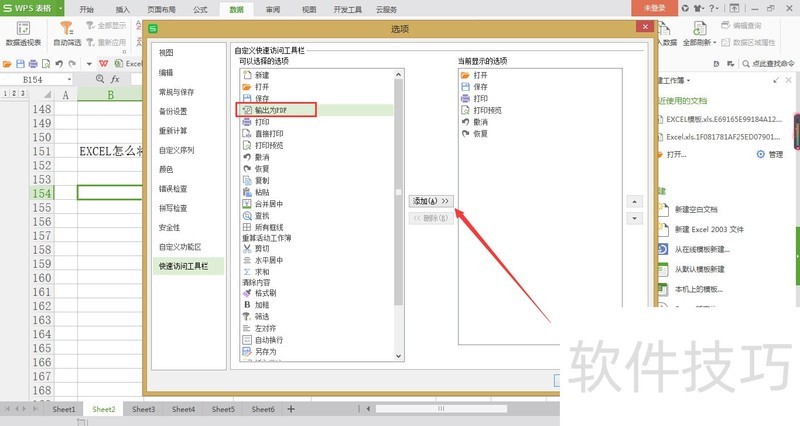Image resolution: width=800 pixels, height=426 pixels.
Task: Click 新建空白文档 link in task pane
Action: [x=696, y=209]
